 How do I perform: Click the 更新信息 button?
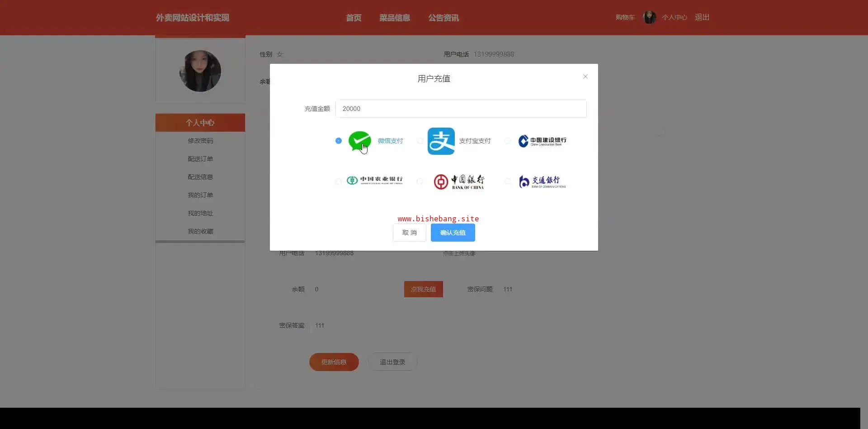pos(334,362)
